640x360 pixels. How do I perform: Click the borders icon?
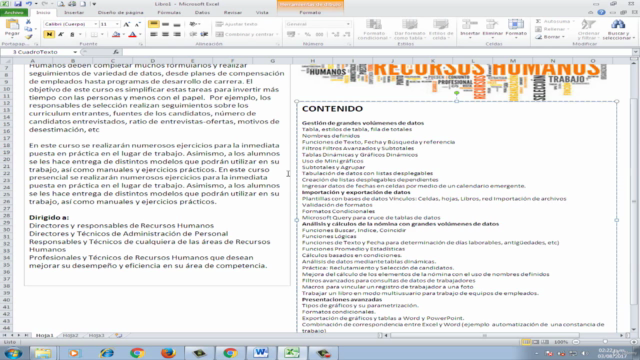tap(94, 35)
